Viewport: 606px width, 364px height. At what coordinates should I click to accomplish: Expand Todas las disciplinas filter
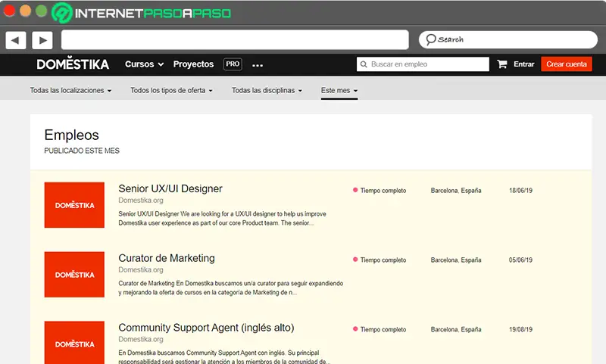coord(267,91)
